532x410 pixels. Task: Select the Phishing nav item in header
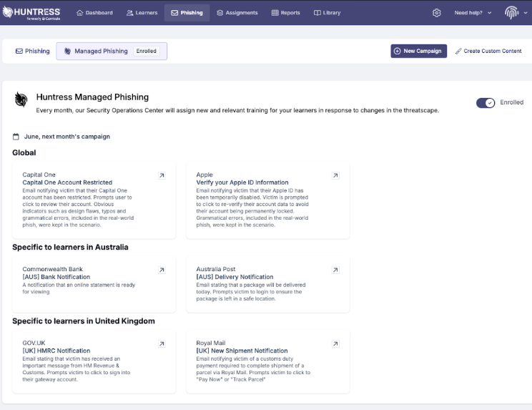(x=187, y=13)
